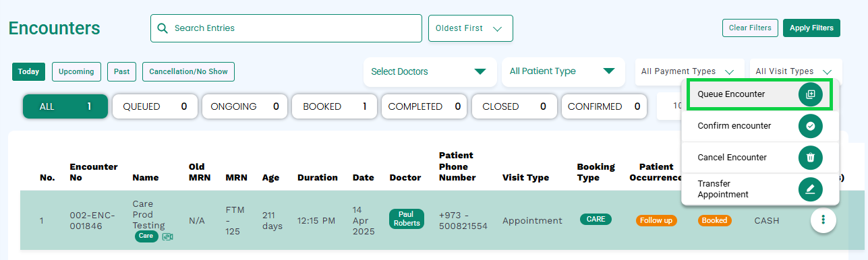Click the Cancel Encounter trash icon
This screenshot has width=868, height=260.
point(811,158)
